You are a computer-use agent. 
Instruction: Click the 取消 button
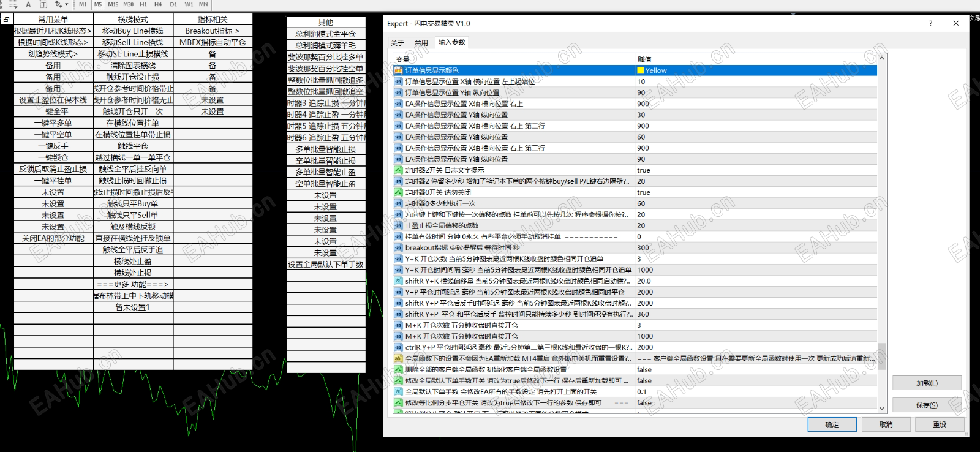click(x=886, y=424)
